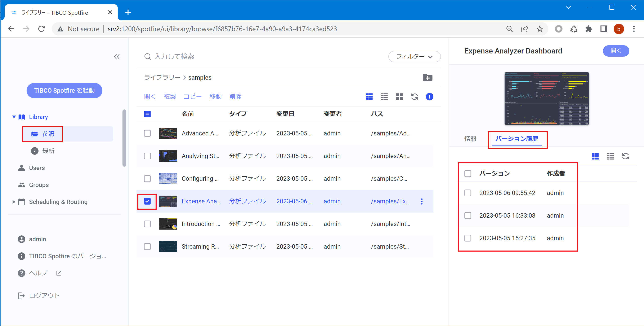This screenshot has height=326, width=644.
Task: Switch to the バージョン履歴 tab
Action: click(x=517, y=139)
